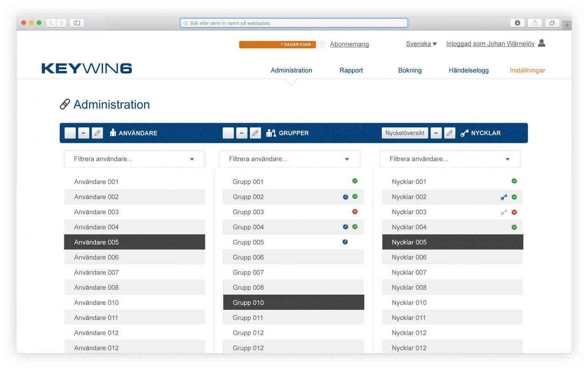Focus the browser address search field
Viewport: 588px width, 369px height.
tap(294, 23)
